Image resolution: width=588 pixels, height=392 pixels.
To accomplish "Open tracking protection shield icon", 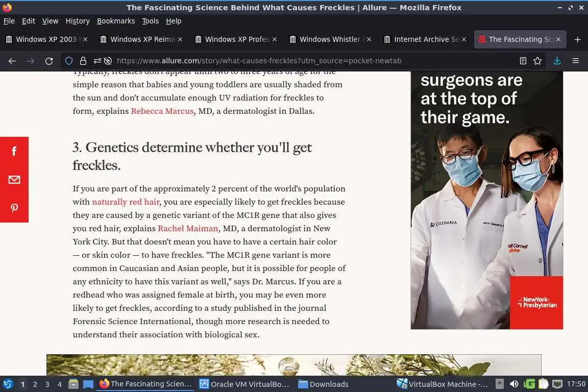I will click(69, 61).
